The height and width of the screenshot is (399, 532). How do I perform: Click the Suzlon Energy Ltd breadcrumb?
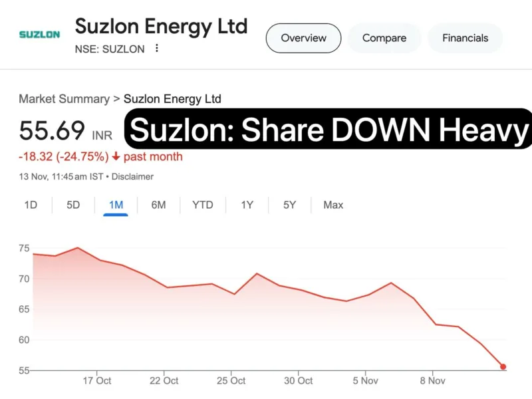click(172, 98)
